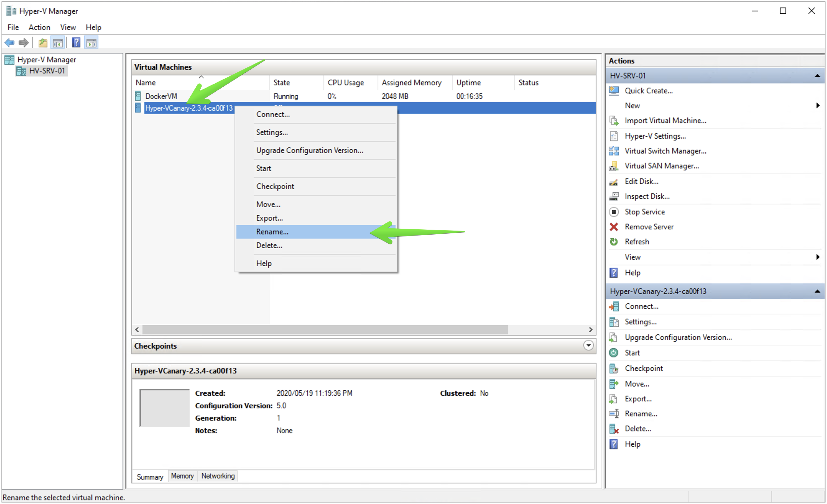Click the Hyper-V Settings icon
827x504 pixels.
point(614,136)
